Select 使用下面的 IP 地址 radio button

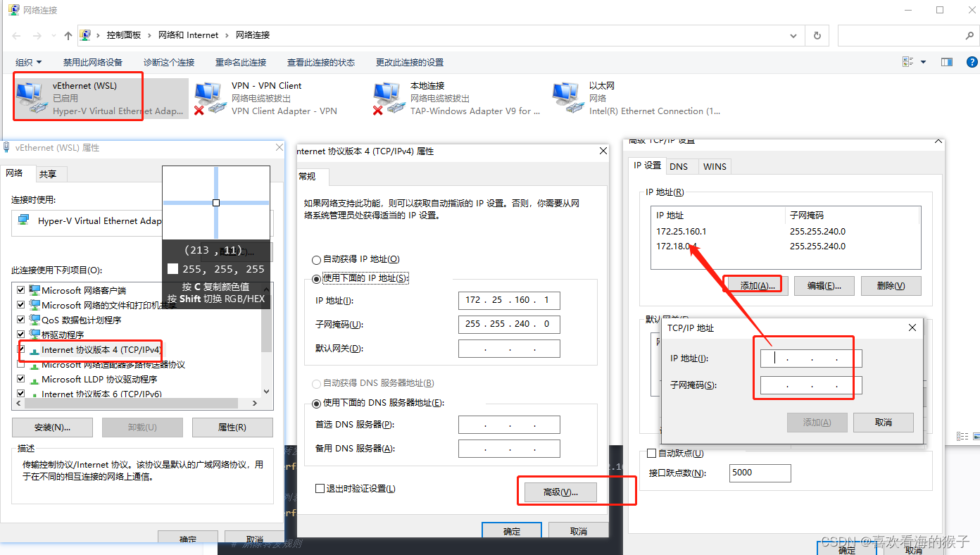[x=317, y=278]
